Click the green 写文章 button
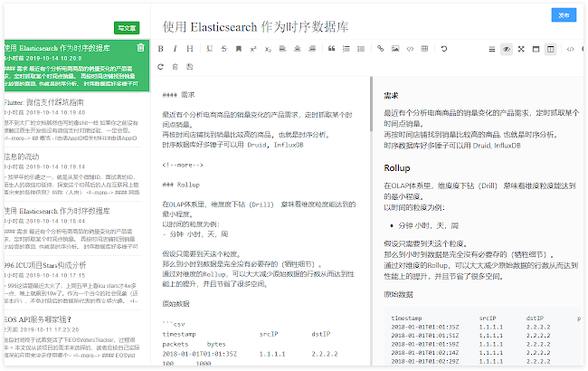This screenshot has height=371, width=588. tap(127, 28)
